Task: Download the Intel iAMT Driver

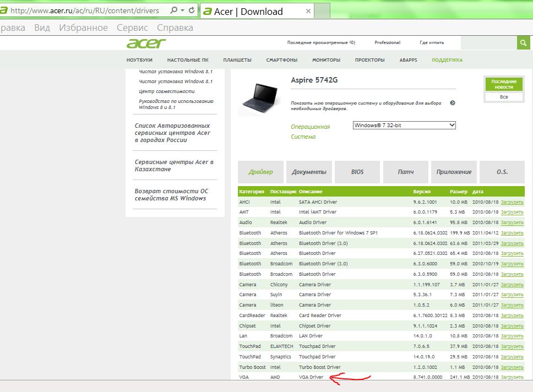Action: coord(512,212)
